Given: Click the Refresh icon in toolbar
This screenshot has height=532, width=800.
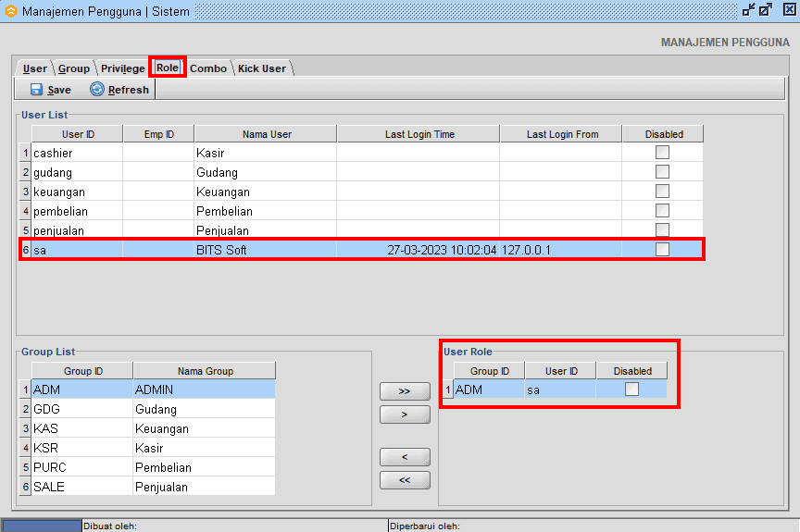Looking at the screenshot, I should pos(97,90).
